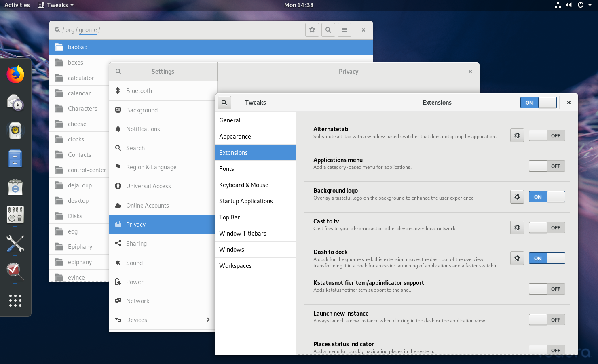598x364 pixels.
Task: Open Startup Applications in Tweaks sidebar
Action: (x=256, y=201)
